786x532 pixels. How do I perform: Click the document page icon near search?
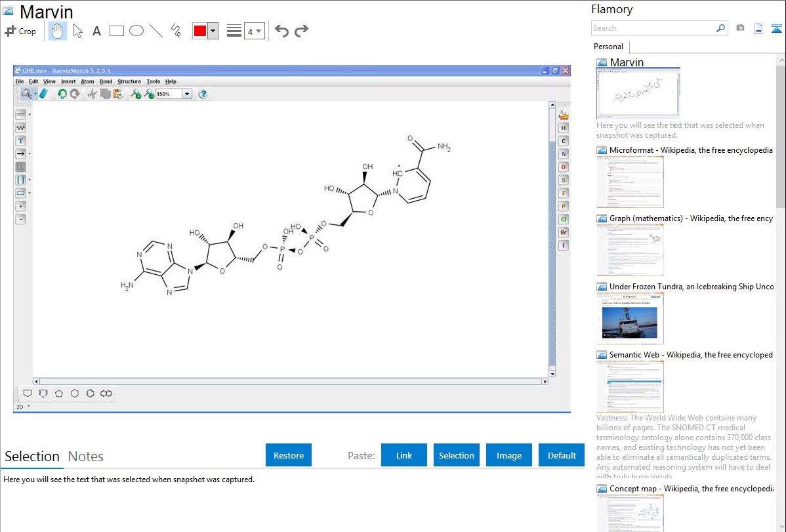(758, 28)
